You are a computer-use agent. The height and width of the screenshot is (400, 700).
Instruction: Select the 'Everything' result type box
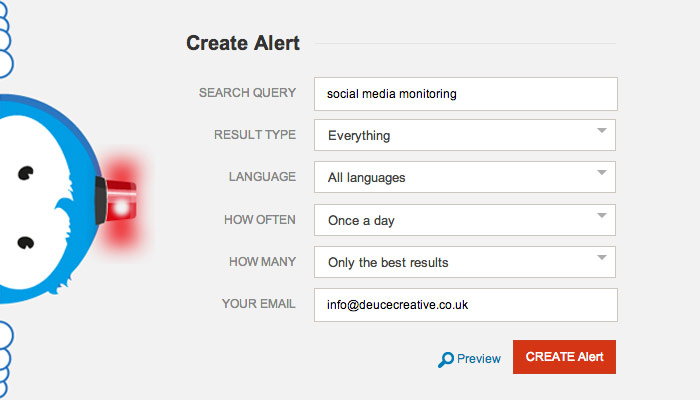coord(465,135)
